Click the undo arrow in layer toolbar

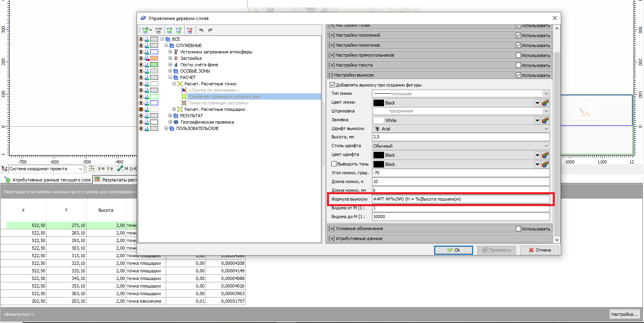201,30
